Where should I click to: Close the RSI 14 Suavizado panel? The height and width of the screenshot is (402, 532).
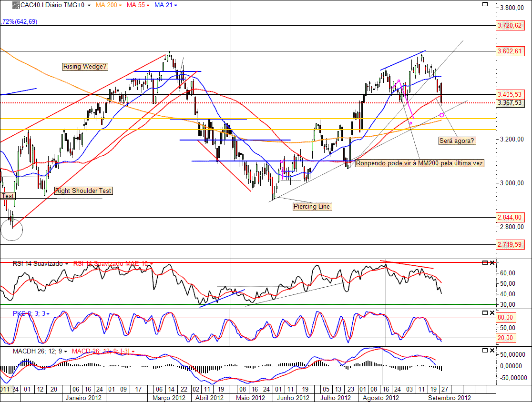click(x=492, y=263)
